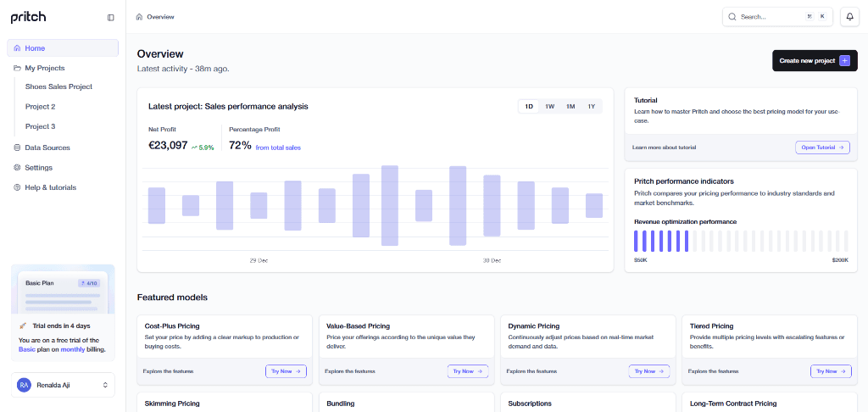
Task: Click the 72% percentage profit value
Action: pos(240,146)
